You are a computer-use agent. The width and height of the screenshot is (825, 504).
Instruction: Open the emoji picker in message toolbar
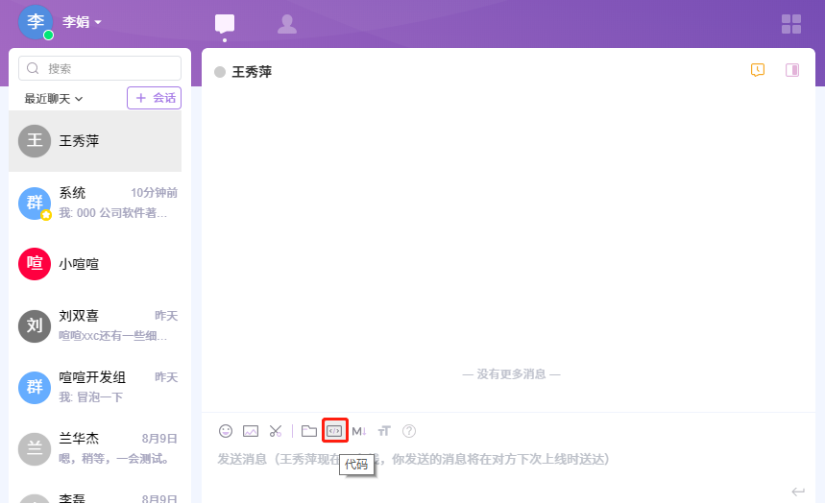(226, 431)
